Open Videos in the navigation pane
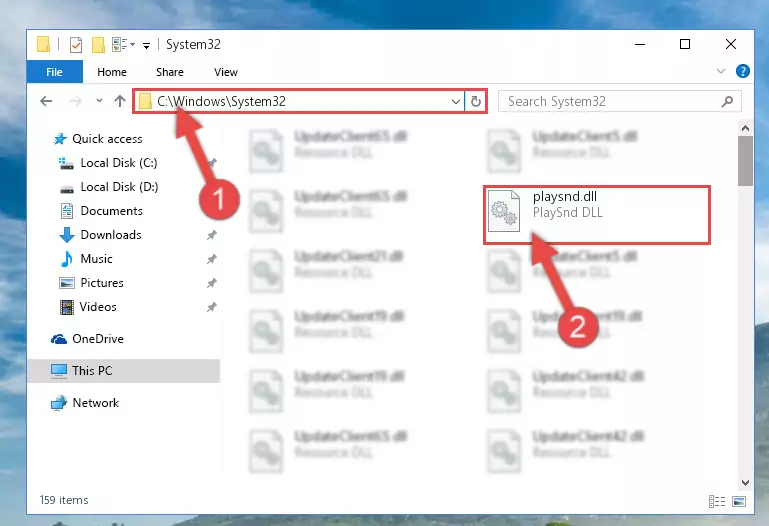This screenshot has height=526, width=769. (88, 307)
